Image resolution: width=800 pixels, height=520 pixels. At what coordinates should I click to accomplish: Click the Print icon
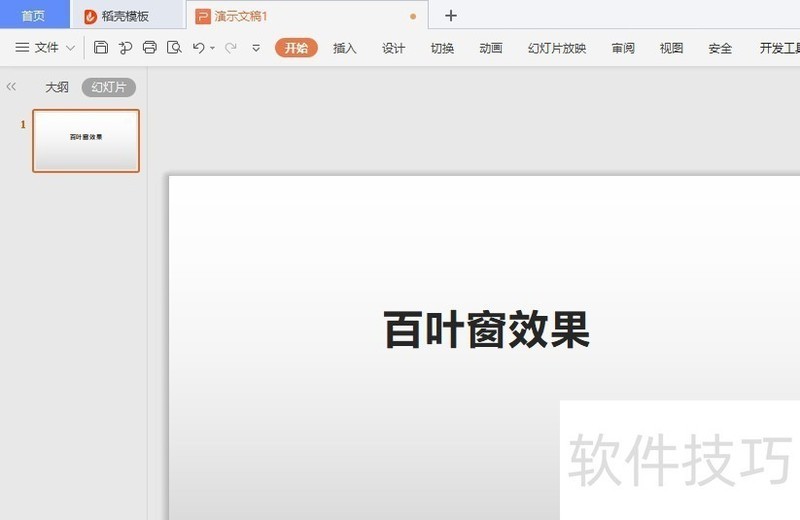coord(149,47)
